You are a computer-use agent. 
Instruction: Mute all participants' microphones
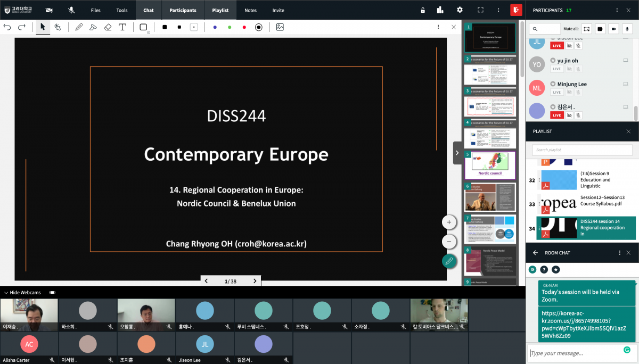(x=628, y=29)
